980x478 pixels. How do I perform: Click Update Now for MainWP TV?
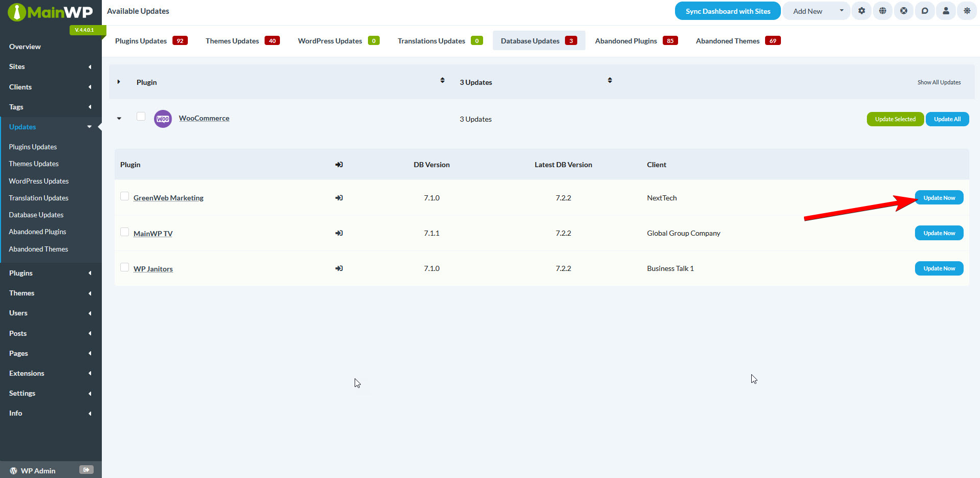pos(939,233)
